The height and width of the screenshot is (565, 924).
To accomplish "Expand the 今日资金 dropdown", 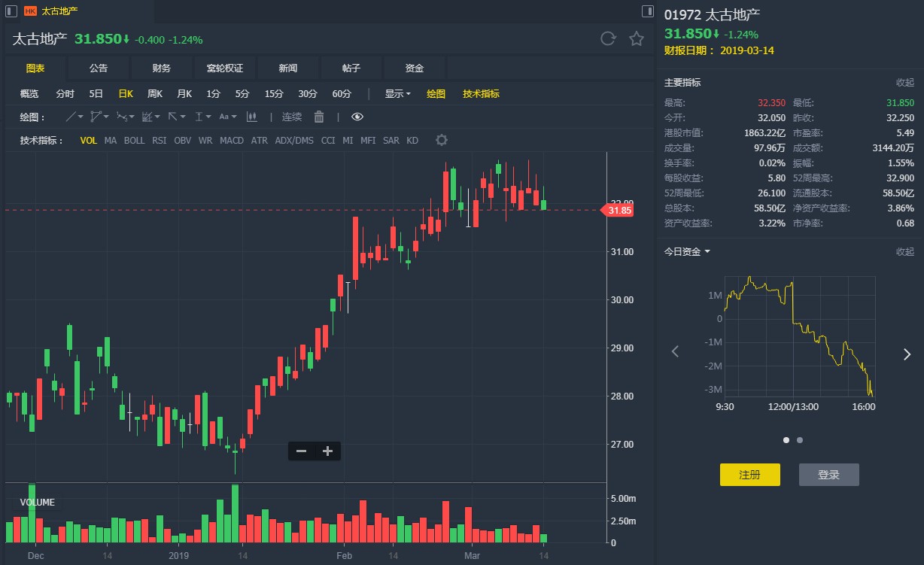I will click(x=687, y=251).
